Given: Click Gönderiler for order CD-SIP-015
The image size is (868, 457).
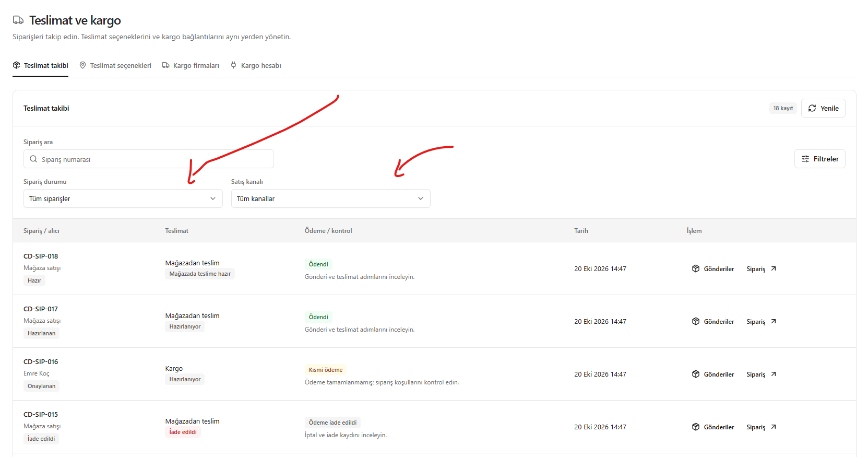Looking at the screenshot, I should [713, 427].
